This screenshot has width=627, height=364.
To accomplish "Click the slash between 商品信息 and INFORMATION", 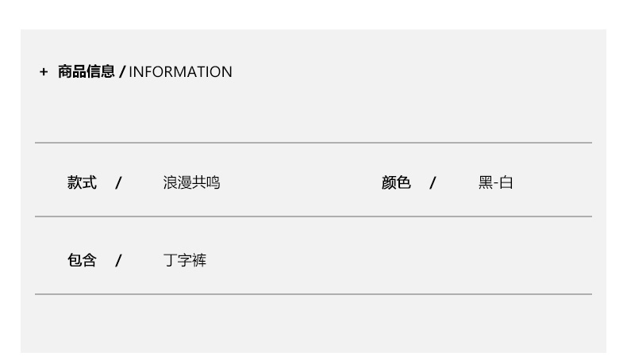I will [x=122, y=72].
